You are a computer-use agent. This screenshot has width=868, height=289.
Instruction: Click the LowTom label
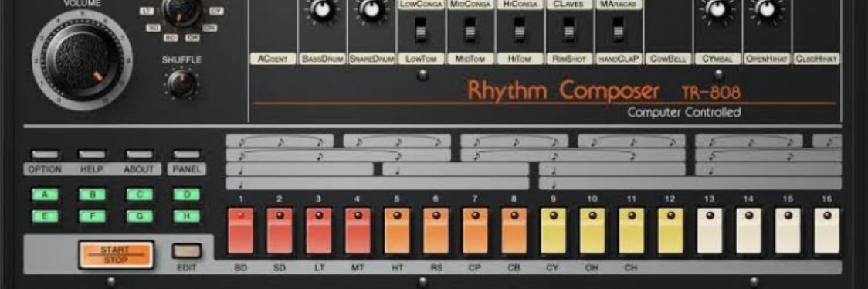[421, 59]
